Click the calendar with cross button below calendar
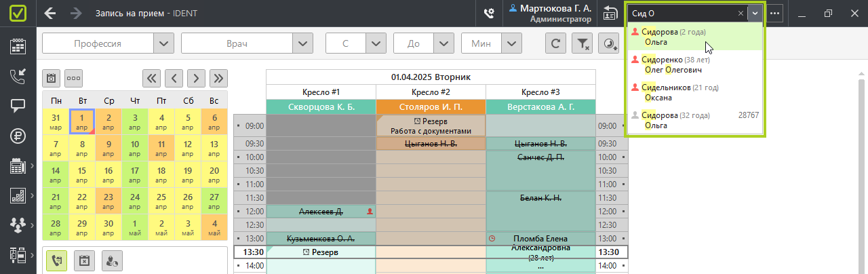 (x=84, y=260)
